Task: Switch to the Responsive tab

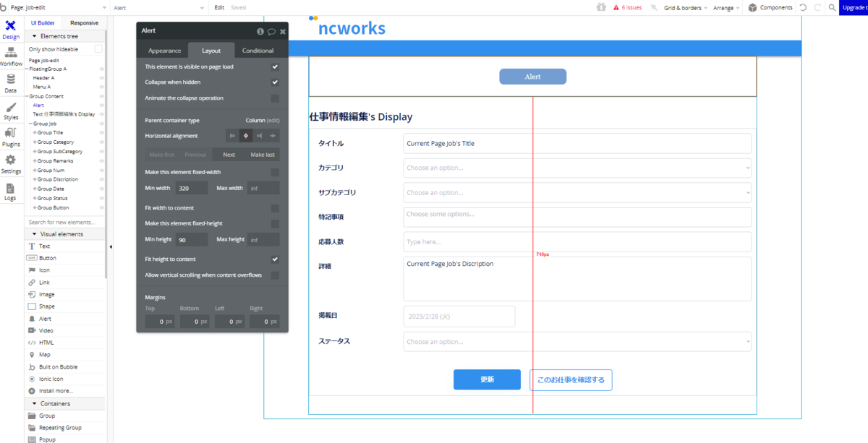Action: pos(84,23)
